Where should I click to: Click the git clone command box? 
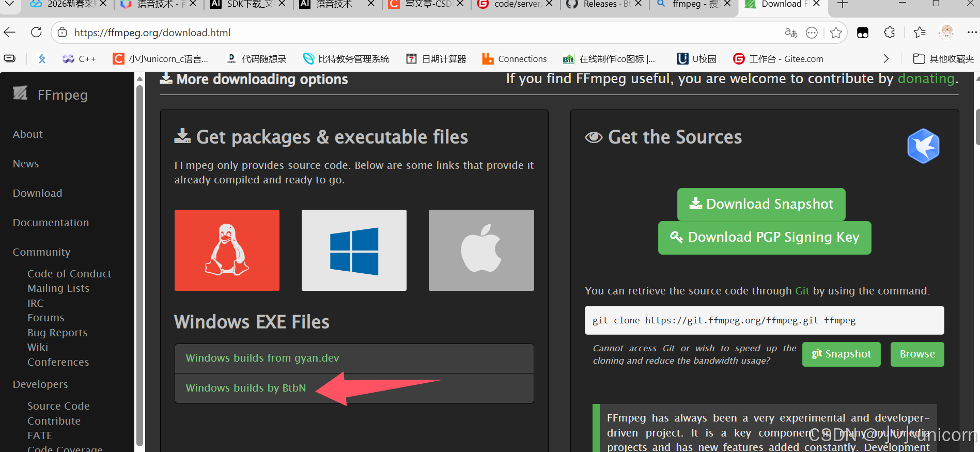[764, 320]
